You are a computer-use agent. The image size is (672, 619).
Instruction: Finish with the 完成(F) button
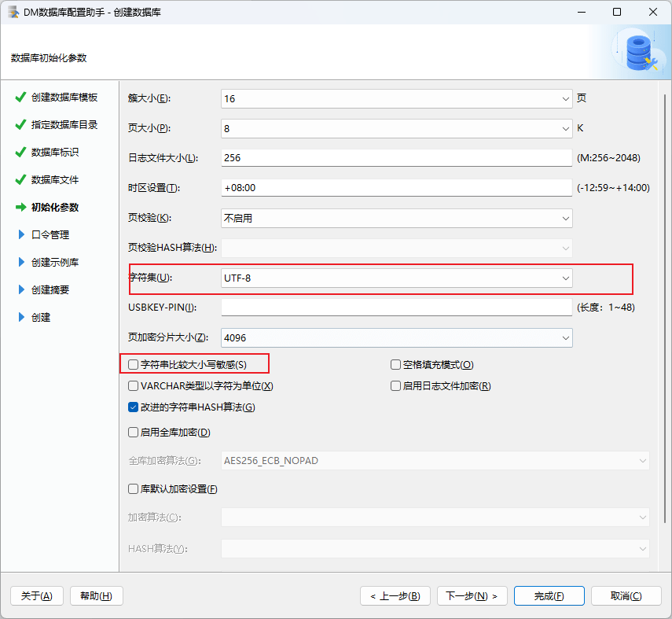[549, 596]
